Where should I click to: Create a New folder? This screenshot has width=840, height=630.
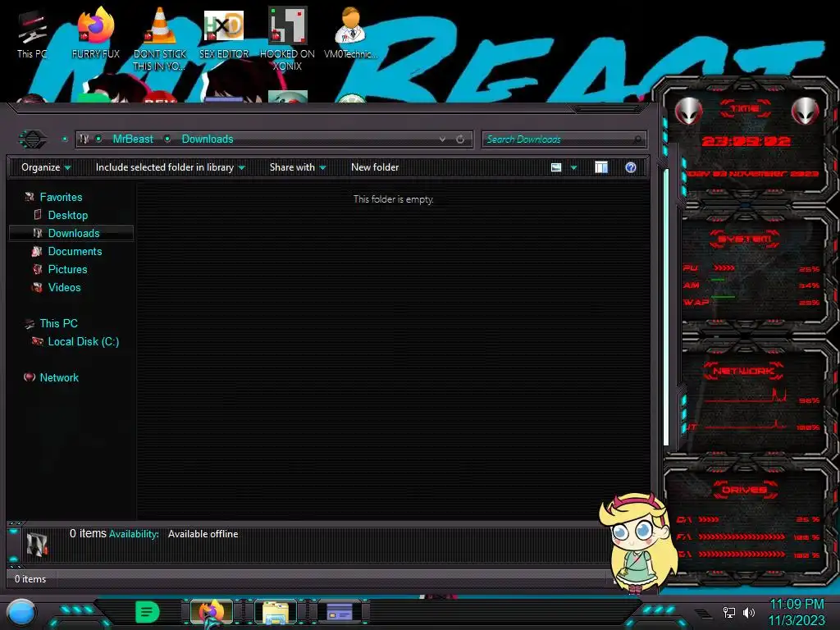(375, 167)
